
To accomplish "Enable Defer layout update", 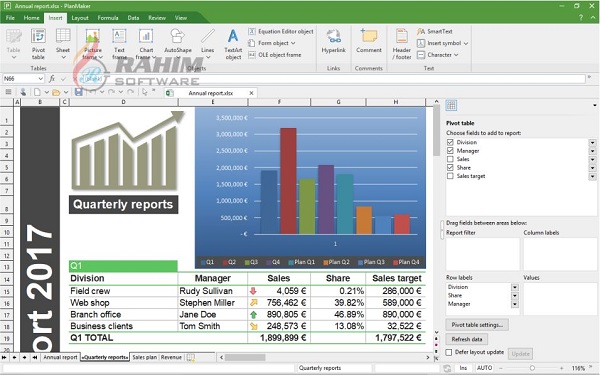I will (449, 352).
